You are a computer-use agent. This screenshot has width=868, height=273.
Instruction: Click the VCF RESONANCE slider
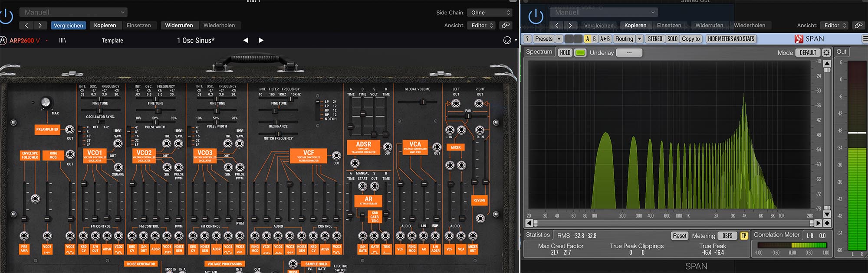pyautogui.click(x=278, y=122)
